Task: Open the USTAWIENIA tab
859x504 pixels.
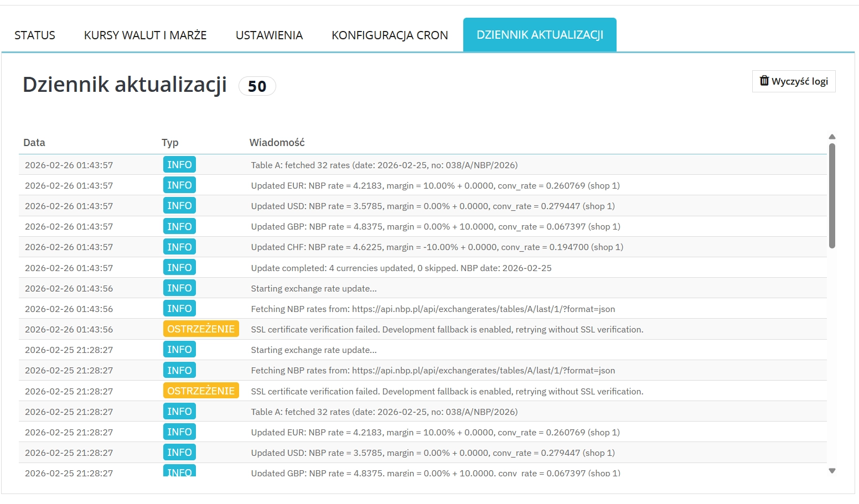Action: (269, 35)
